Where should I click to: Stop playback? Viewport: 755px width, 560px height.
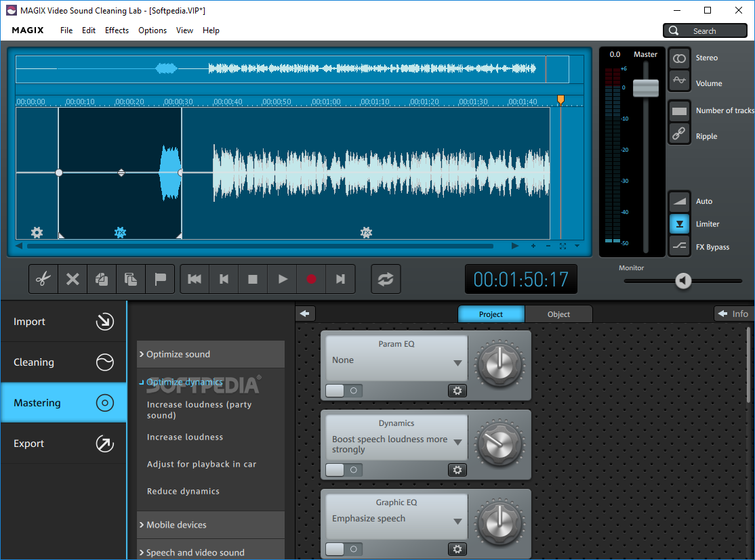point(253,279)
